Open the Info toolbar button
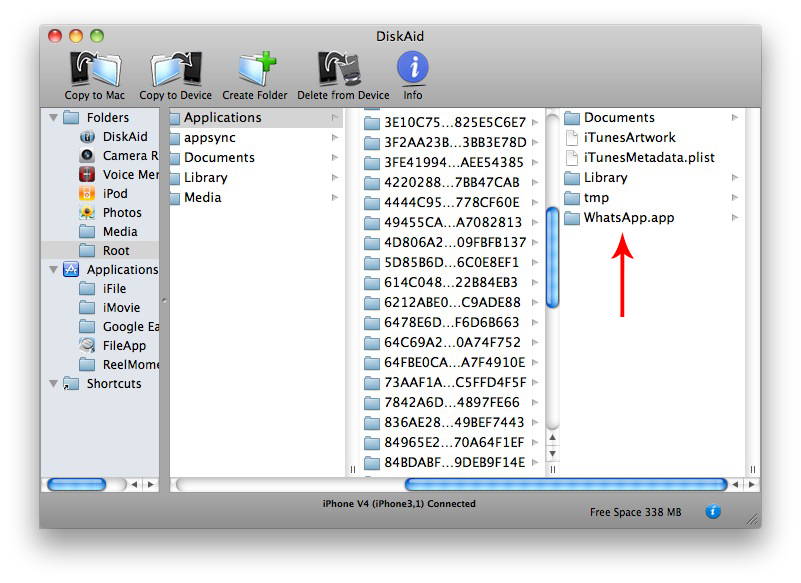 (x=412, y=69)
